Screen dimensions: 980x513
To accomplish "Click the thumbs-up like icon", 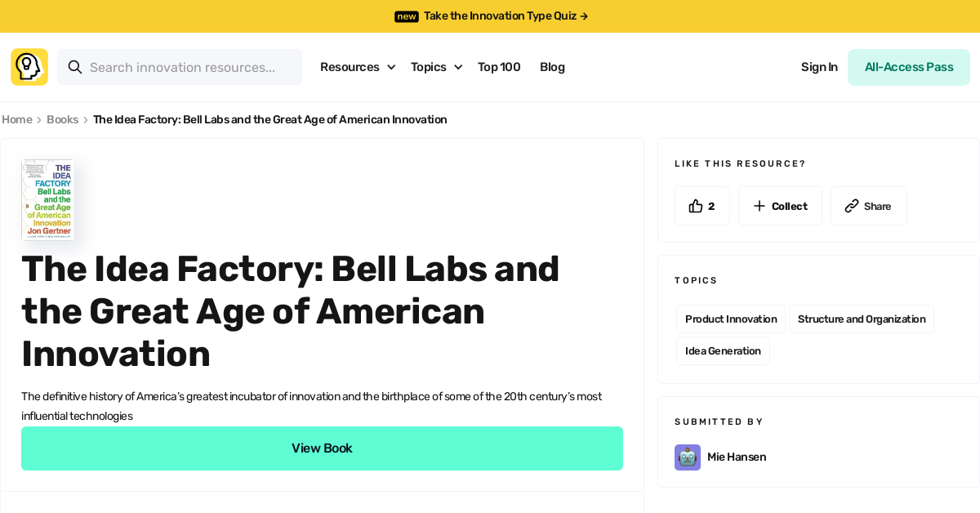I will tap(695, 206).
